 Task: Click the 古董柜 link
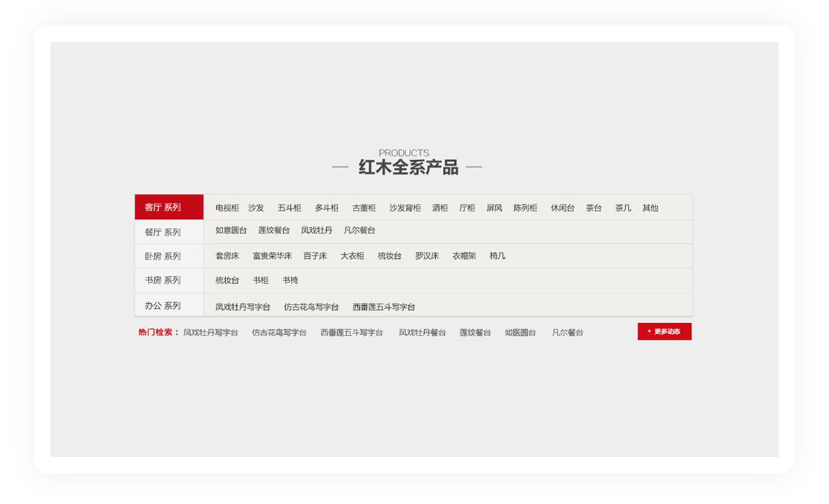tap(364, 208)
